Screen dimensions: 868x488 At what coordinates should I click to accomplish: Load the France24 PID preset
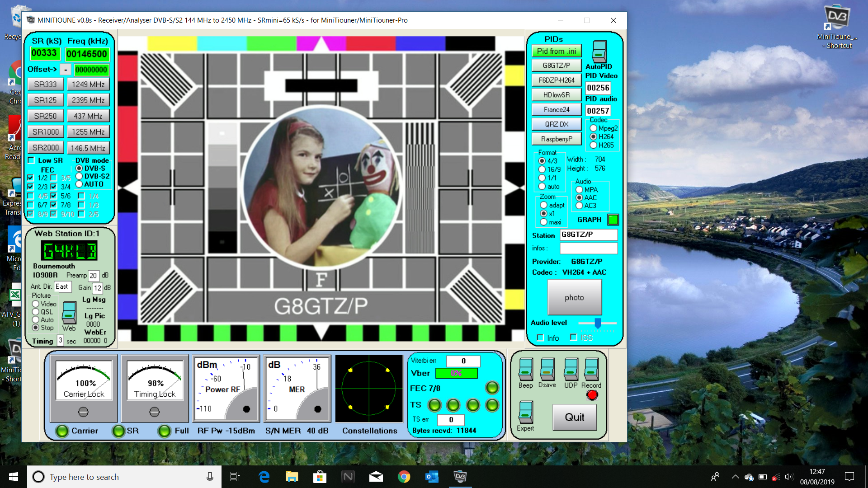point(557,109)
